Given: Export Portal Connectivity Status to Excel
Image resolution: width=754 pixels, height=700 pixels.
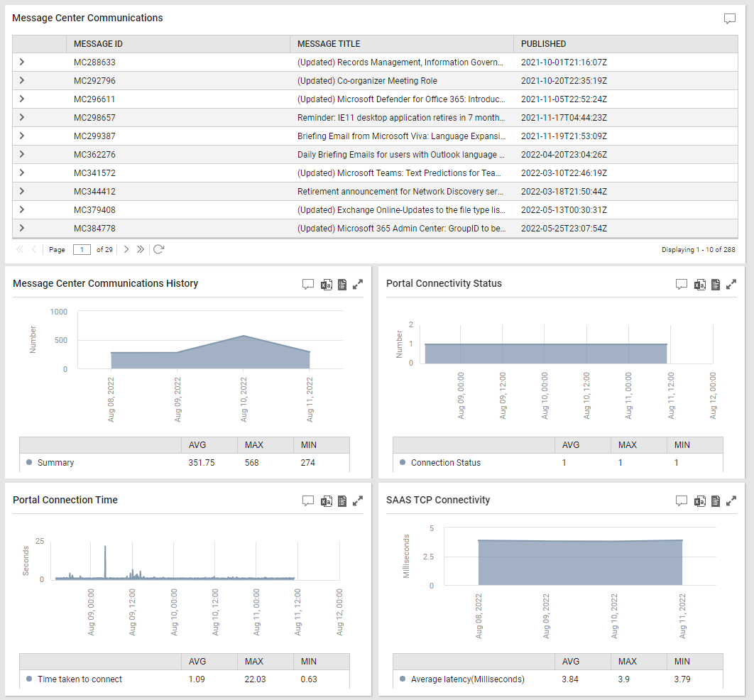Looking at the screenshot, I should point(699,285).
